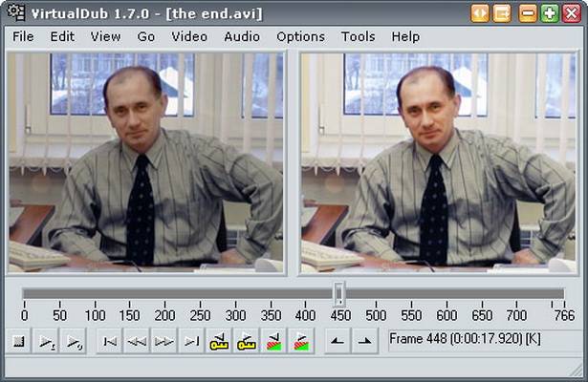The width and height of the screenshot is (588, 382).
Task: Open the Audio menu
Action: [242, 36]
